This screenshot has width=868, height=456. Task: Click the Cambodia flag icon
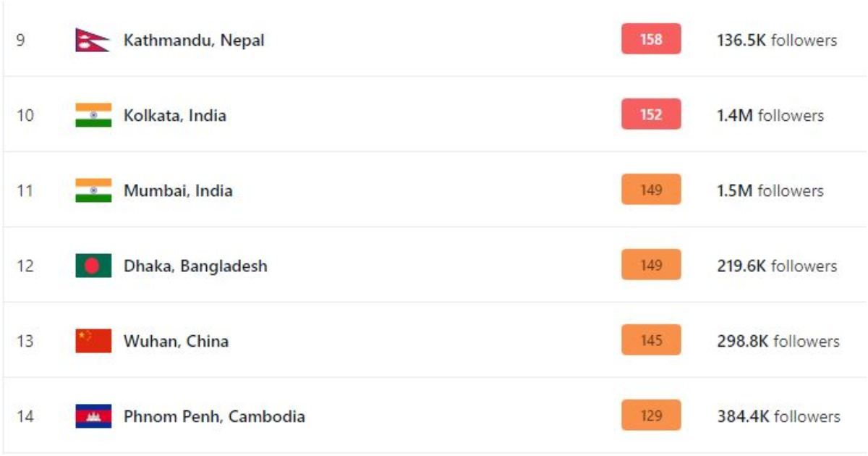pos(93,416)
